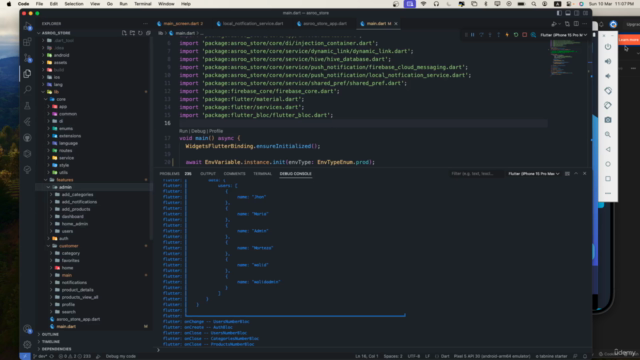This screenshot has width=640, height=360.
Task: Hot restart the debug session
Action: pos(516,35)
